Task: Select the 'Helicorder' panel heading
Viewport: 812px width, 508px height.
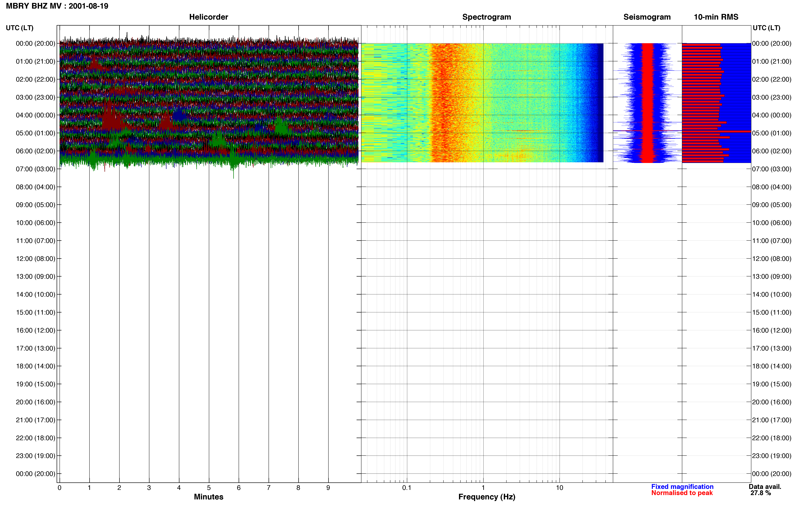Action: (209, 17)
